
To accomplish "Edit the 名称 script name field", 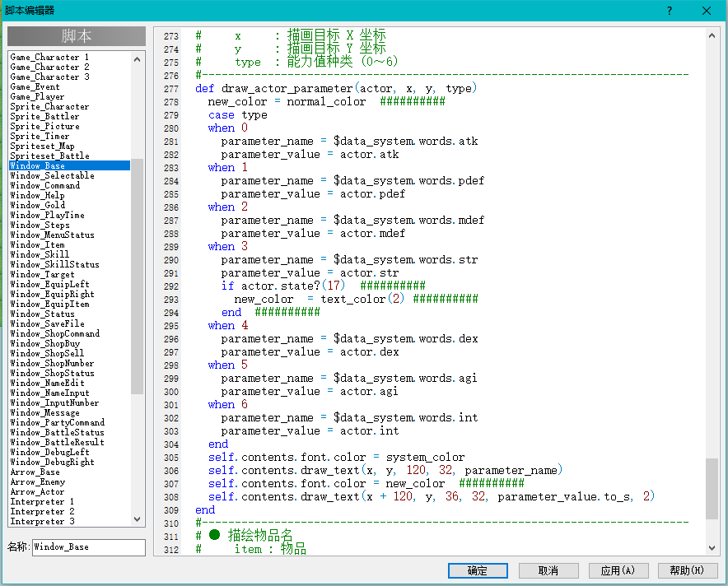I will coord(89,547).
